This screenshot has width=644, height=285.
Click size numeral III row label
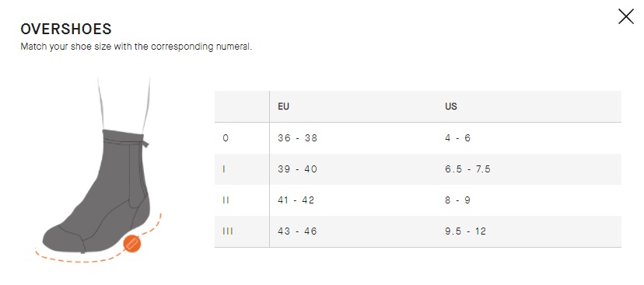click(x=227, y=231)
